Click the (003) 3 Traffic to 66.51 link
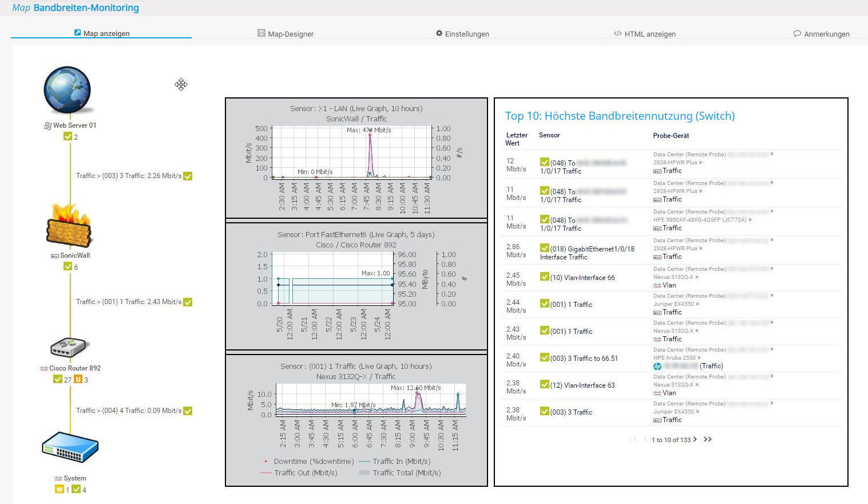This screenshot has width=868, height=504. point(584,359)
